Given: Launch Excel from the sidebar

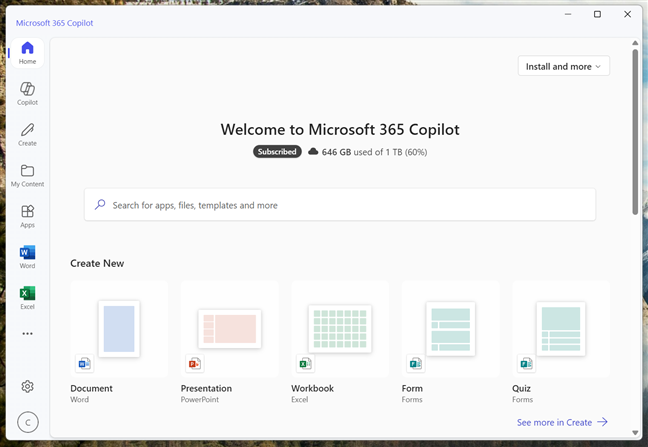Looking at the screenshot, I should click(x=27, y=298).
